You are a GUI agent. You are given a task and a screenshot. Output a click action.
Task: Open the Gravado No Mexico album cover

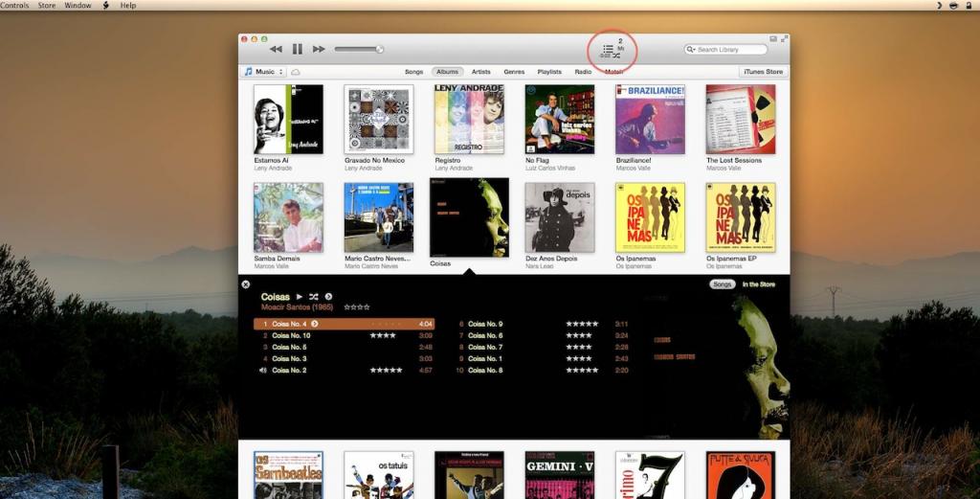[379, 120]
